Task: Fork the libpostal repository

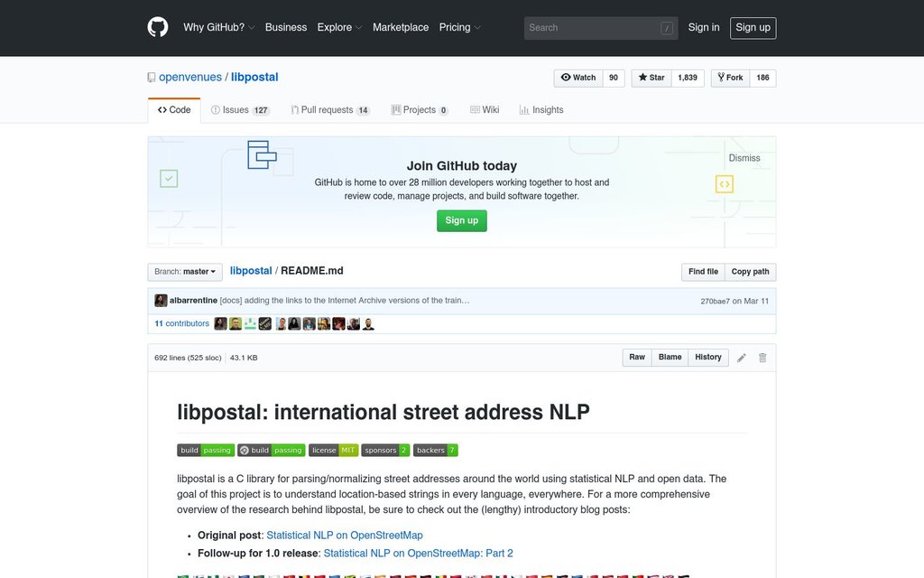Action: pos(730,78)
